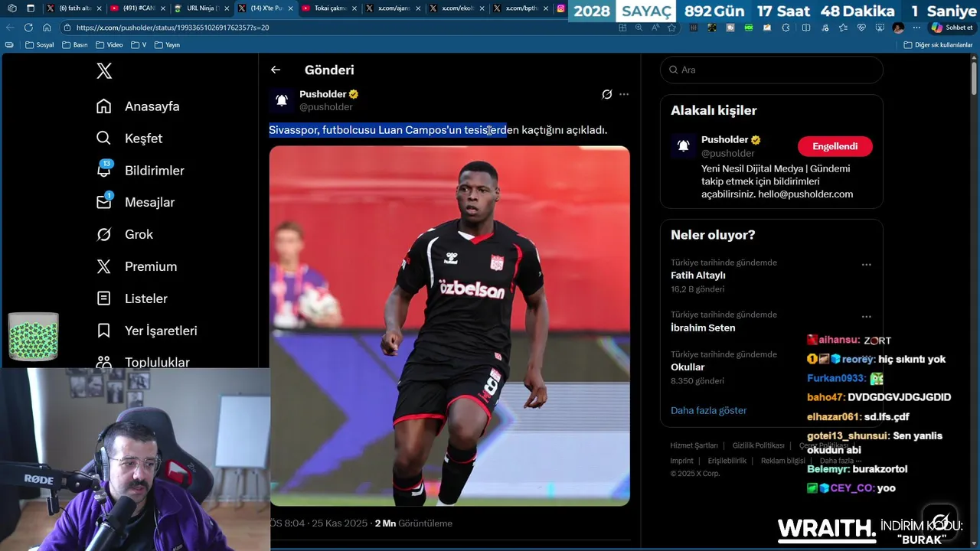This screenshot has height=551, width=980.
Task: Switch to '(6) fatih alta' tab
Action: click(x=74, y=8)
